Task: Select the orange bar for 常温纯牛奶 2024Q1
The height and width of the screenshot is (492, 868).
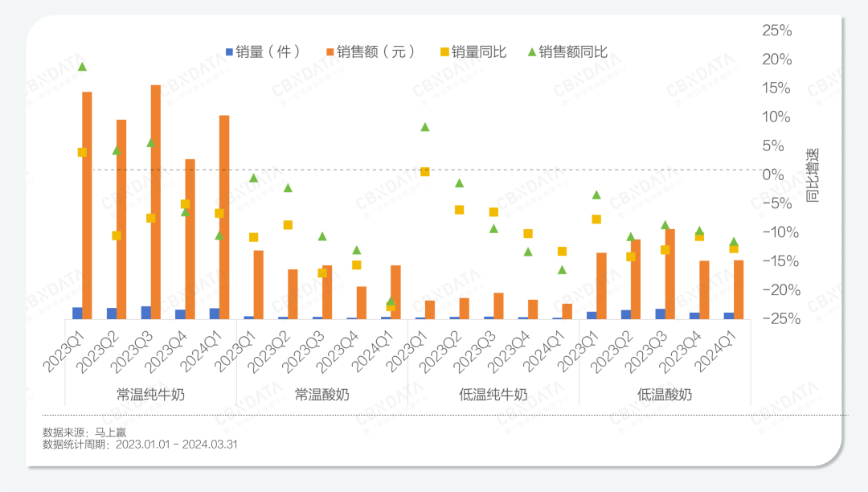Action: coord(224,217)
